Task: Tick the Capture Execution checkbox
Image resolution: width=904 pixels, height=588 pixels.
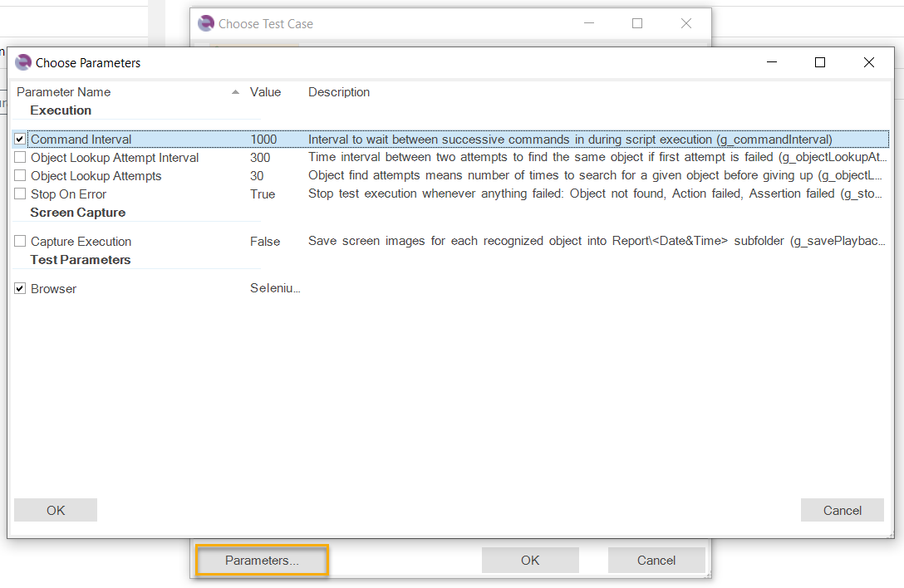Action: click(20, 242)
